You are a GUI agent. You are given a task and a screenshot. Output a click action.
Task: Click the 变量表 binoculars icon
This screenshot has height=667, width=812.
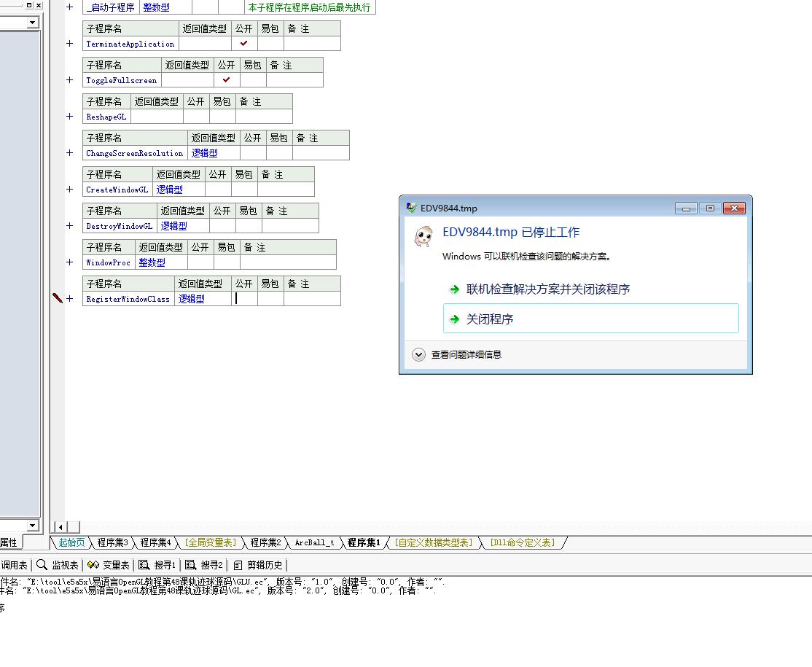coord(93,565)
